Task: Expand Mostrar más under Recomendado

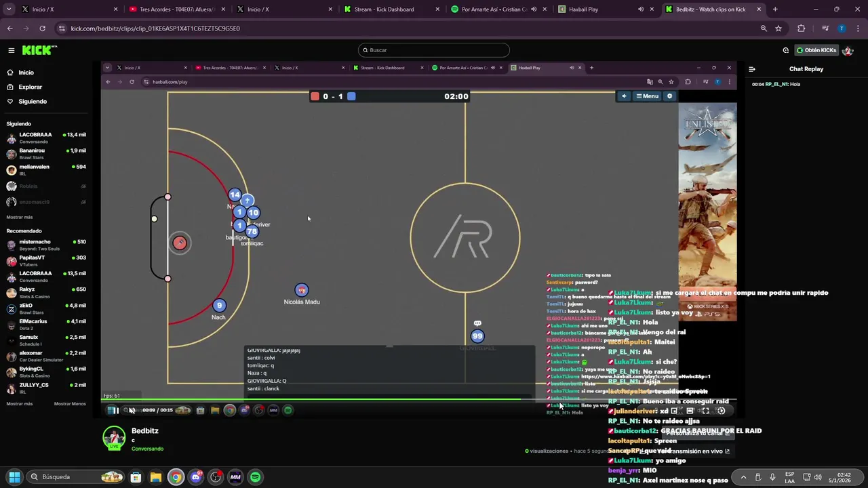Action: pos(20,404)
